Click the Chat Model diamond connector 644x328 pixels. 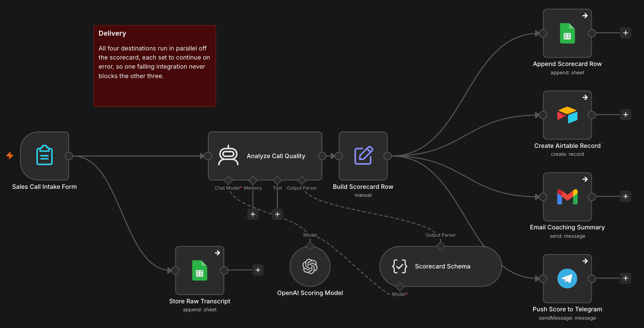228,180
